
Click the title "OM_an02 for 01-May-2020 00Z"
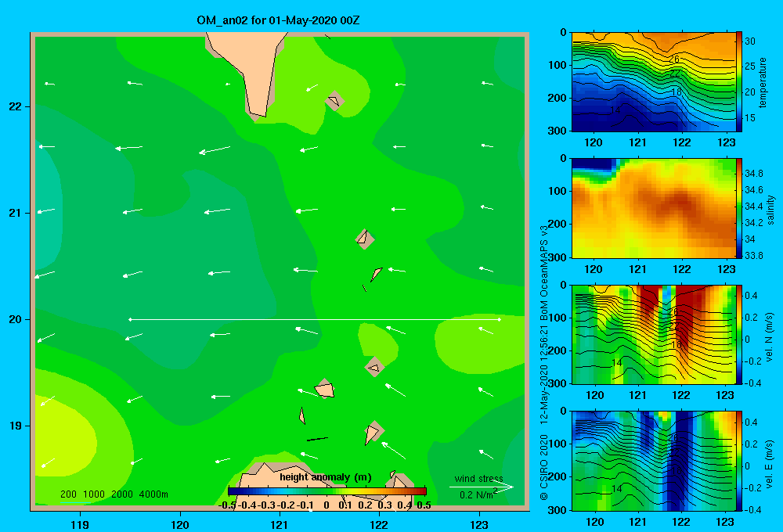pos(278,20)
